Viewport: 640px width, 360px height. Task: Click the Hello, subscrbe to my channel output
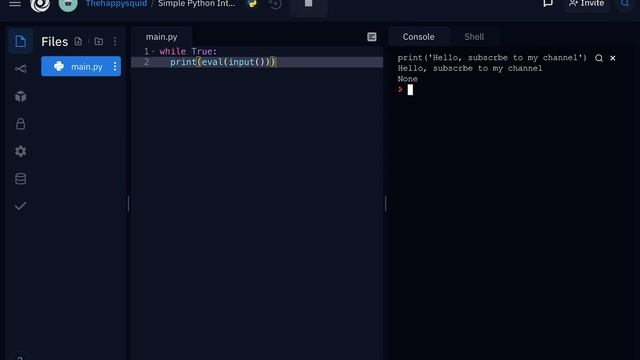[x=470, y=68]
